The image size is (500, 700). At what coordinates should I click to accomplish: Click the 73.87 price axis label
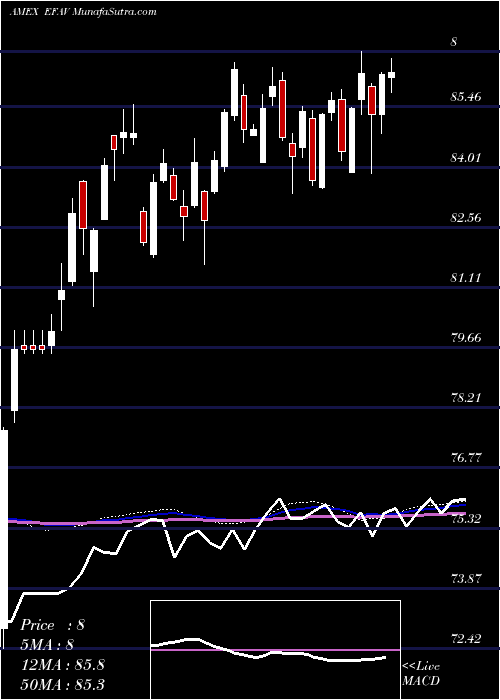466,579
